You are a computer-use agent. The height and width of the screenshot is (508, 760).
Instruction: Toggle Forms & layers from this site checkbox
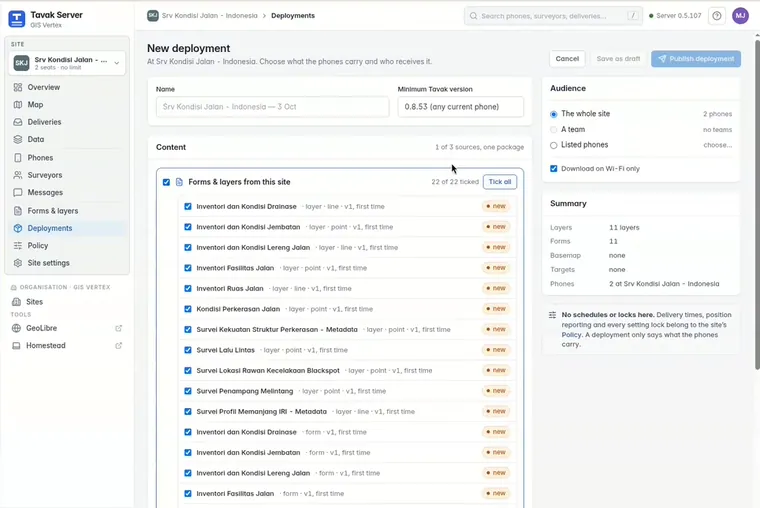click(x=166, y=182)
